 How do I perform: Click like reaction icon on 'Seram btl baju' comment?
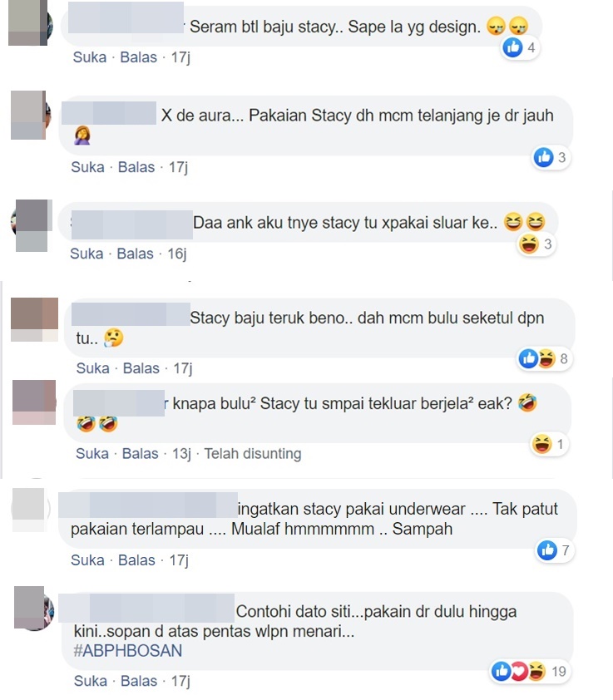pos(512,47)
